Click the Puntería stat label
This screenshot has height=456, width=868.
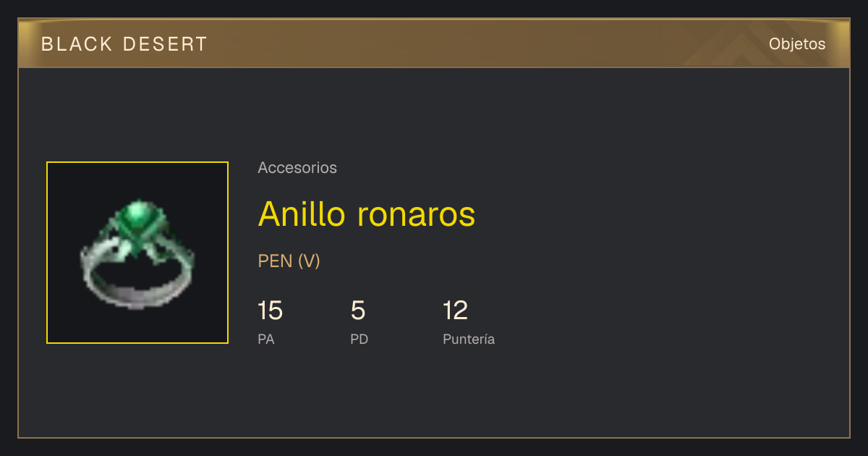(469, 339)
